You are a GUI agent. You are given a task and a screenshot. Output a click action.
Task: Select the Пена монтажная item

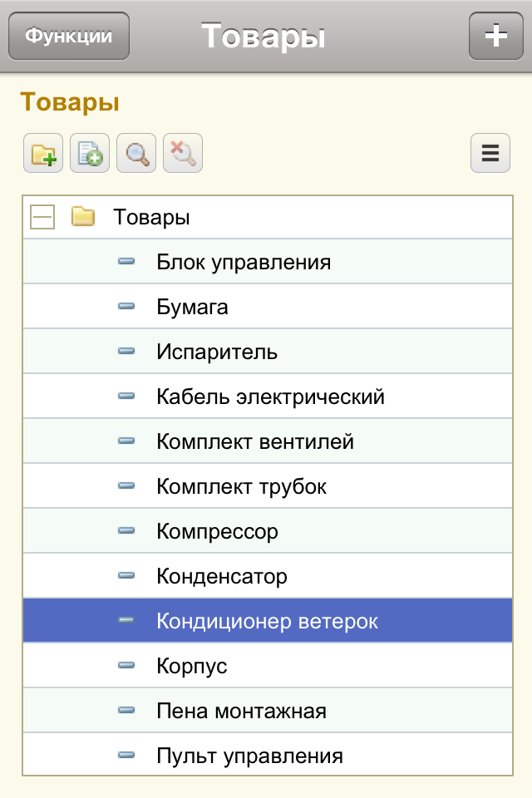click(x=268, y=710)
